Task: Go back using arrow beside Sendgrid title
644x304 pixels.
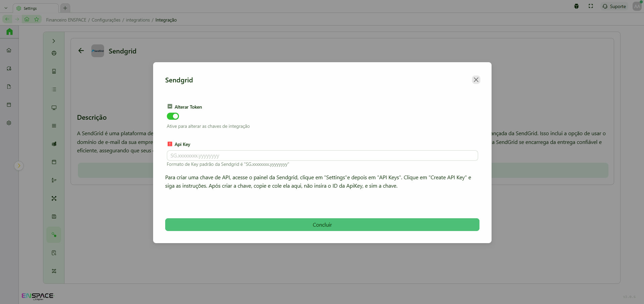Action: [x=81, y=51]
